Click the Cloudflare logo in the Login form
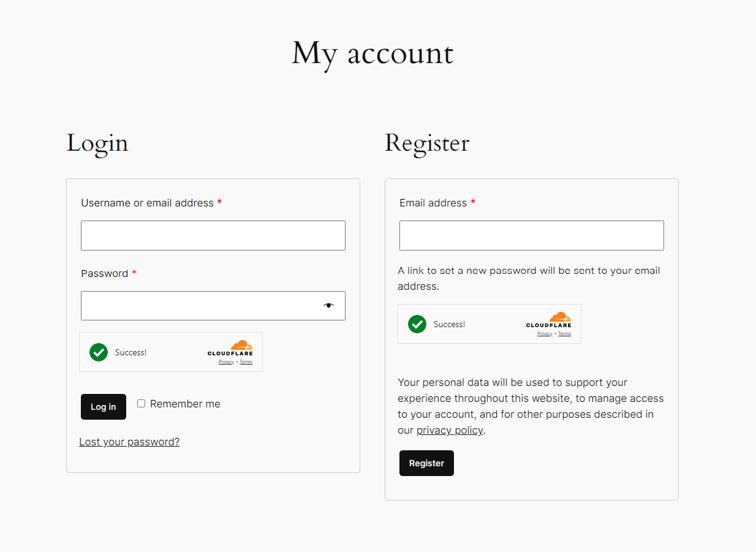Image resolution: width=756 pixels, height=552 pixels. pos(230,349)
